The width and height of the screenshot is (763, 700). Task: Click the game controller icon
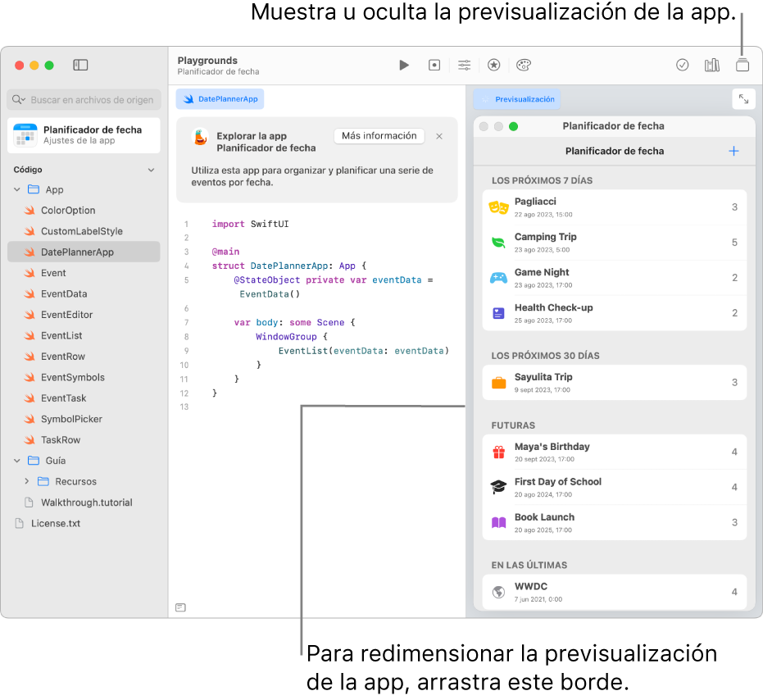pyautogui.click(x=498, y=278)
